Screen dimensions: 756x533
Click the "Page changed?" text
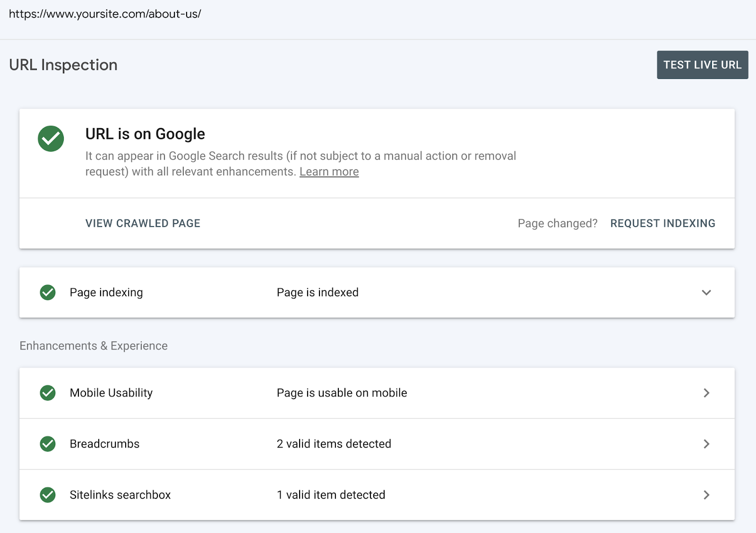coord(558,223)
